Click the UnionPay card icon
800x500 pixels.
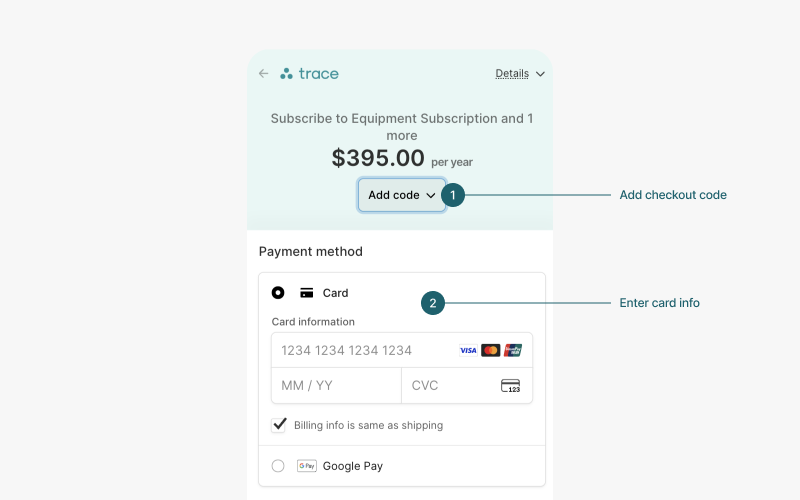(513, 351)
